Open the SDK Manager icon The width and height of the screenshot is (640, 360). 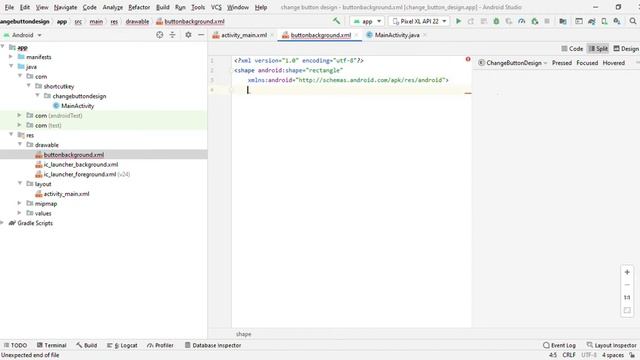[617, 21]
